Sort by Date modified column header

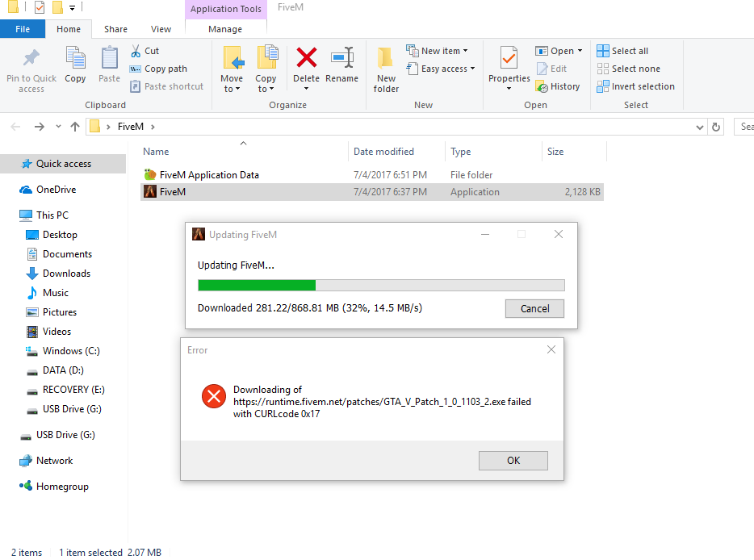[397, 152]
